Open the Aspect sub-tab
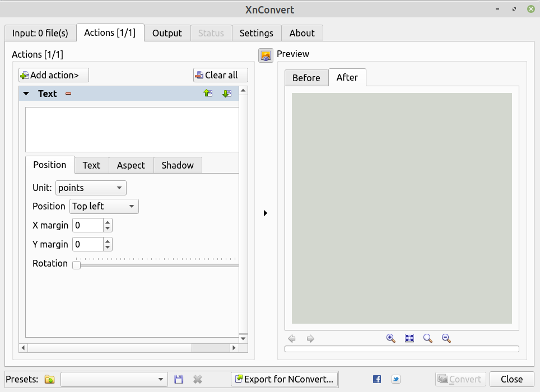This screenshot has height=392, width=540. [131, 165]
